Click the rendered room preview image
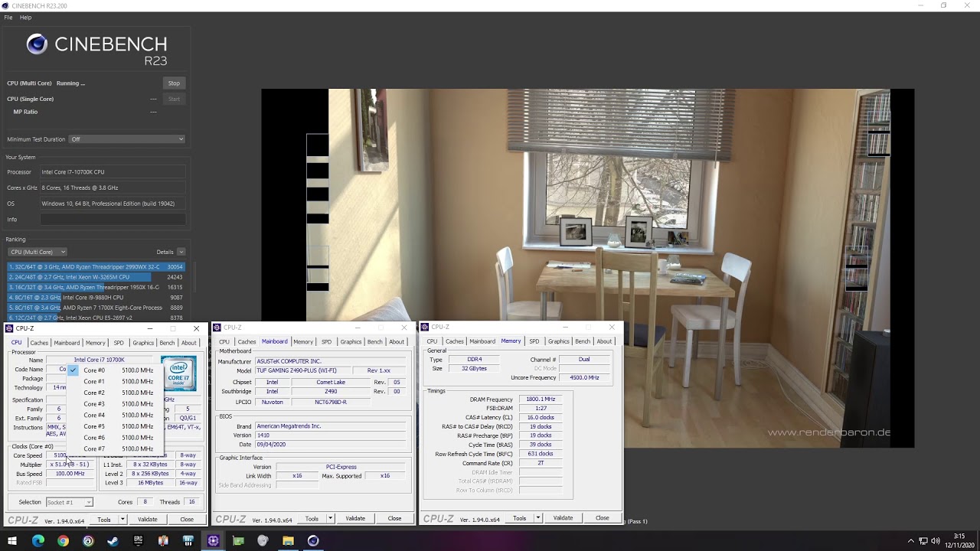This screenshot has width=980, height=551. (x=587, y=268)
